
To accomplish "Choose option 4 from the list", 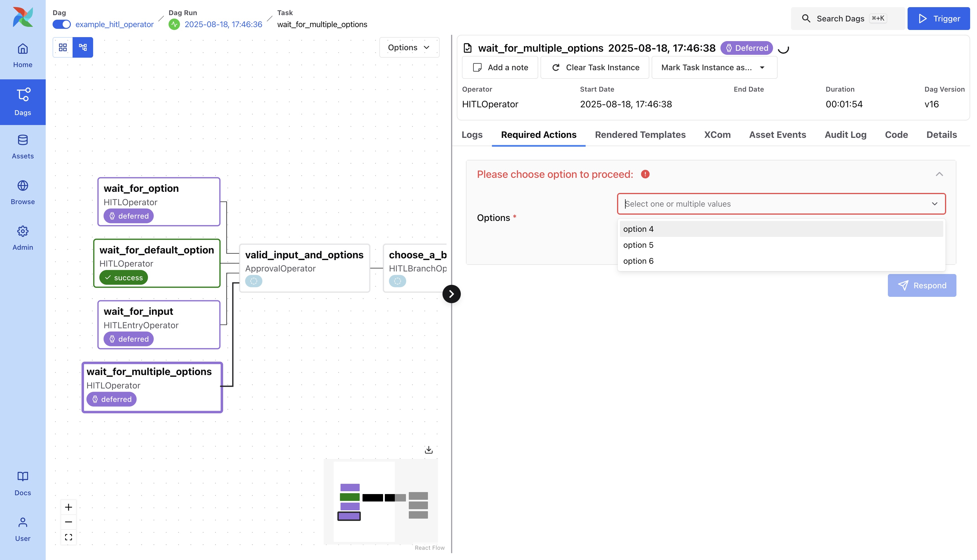I will [x=781, y=229].
